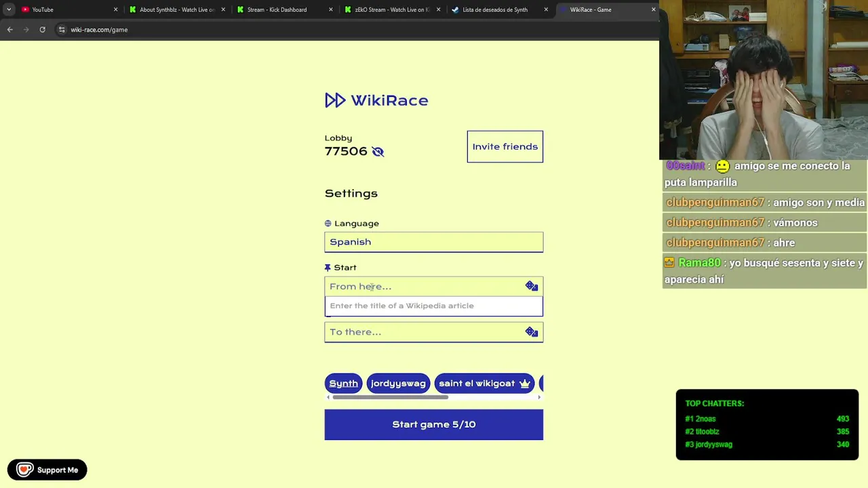Click the TOP CHATTERS heading
Viewport: 868px width, 488px height.
[x=715, y=403]
